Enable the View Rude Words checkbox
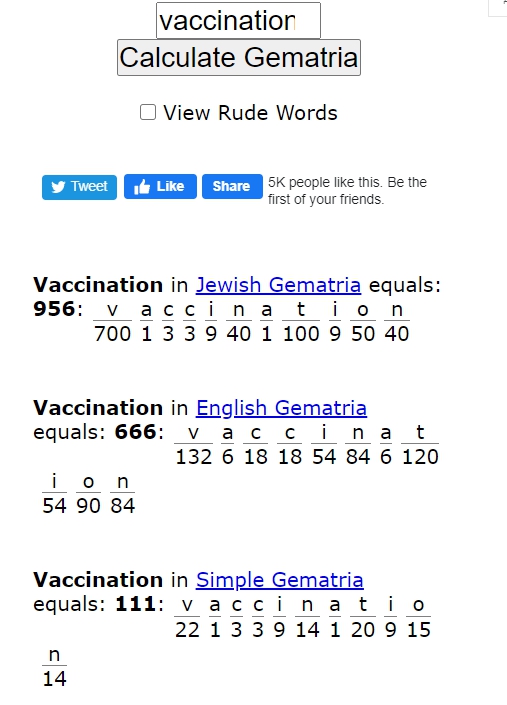The image size is (507, 705). (148, 112)
